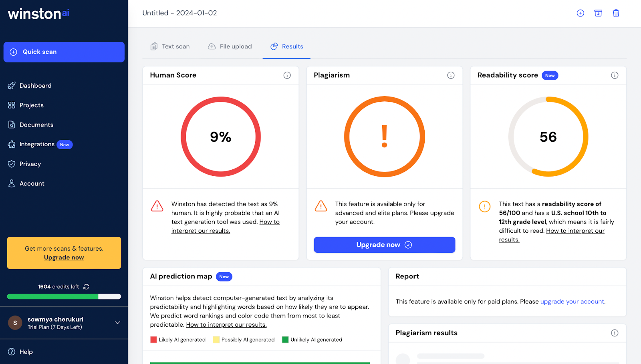The width and height of the screenshot is (641, 364).
Task: Click the Privacy shield icon
Action: 12,164
